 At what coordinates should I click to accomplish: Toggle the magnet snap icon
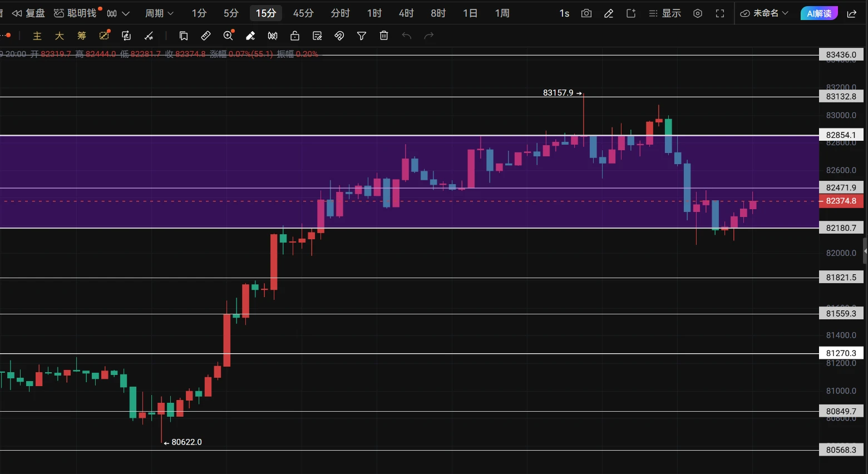(x=339, y=36)
